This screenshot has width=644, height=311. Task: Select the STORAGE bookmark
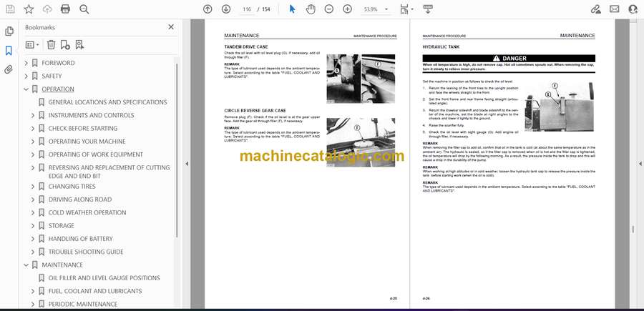pos(62,226)
